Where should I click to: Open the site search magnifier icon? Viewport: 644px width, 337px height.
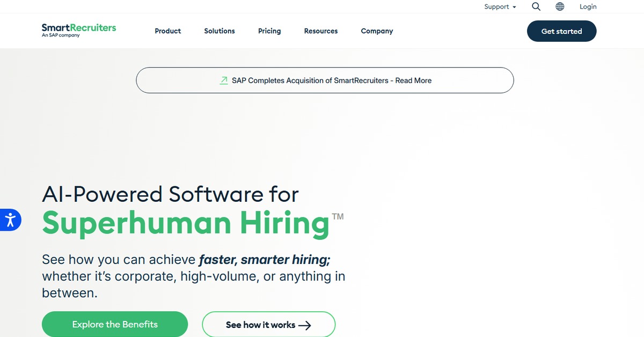pos(536,6)
